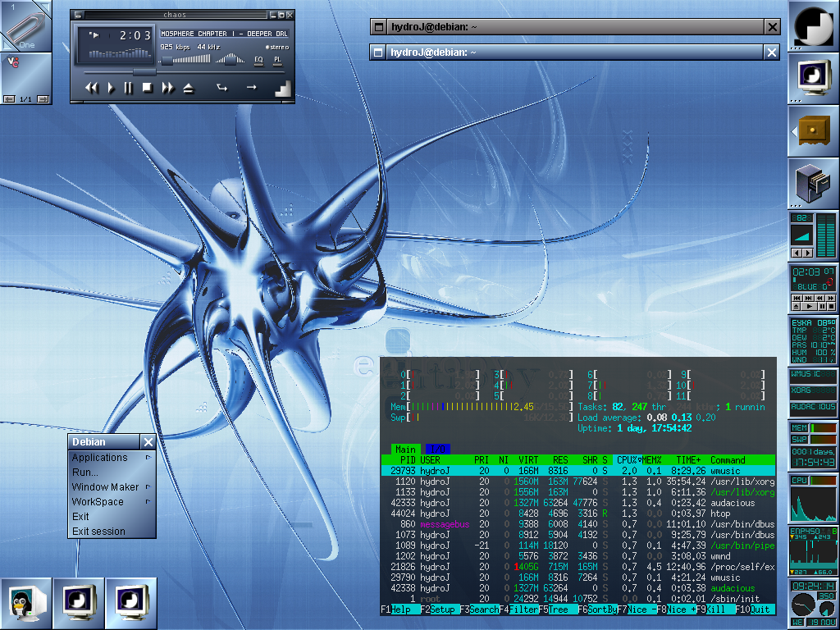840x630 pixels.
Task: Select Run... from the Debian menu
Action: (85, 472)
